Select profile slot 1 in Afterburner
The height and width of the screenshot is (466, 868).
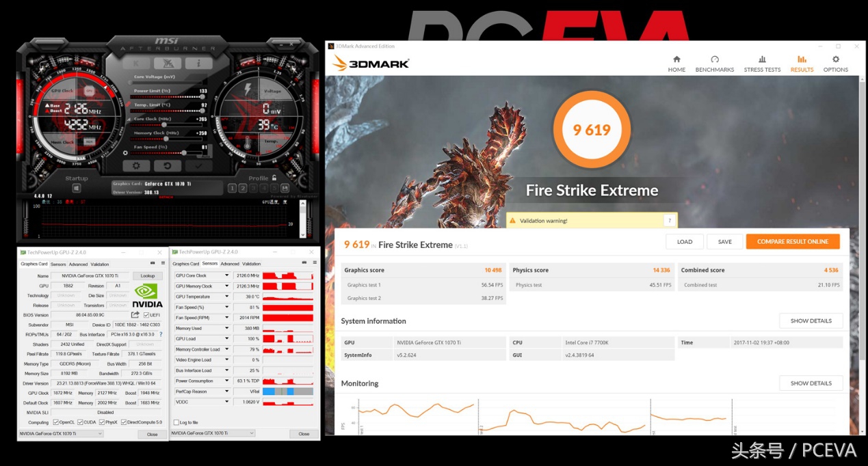(232, 189)
